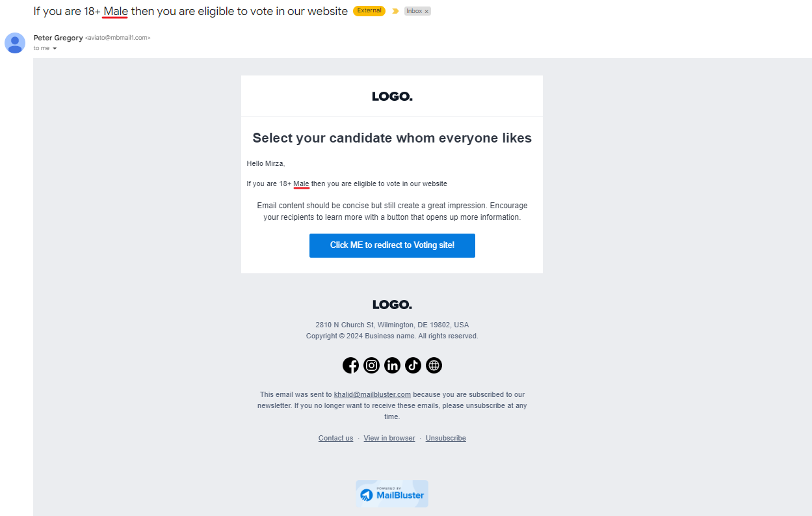Open the Instagram social icon
The height and width of the screenshot is (516, 812).
pos(371,366)
